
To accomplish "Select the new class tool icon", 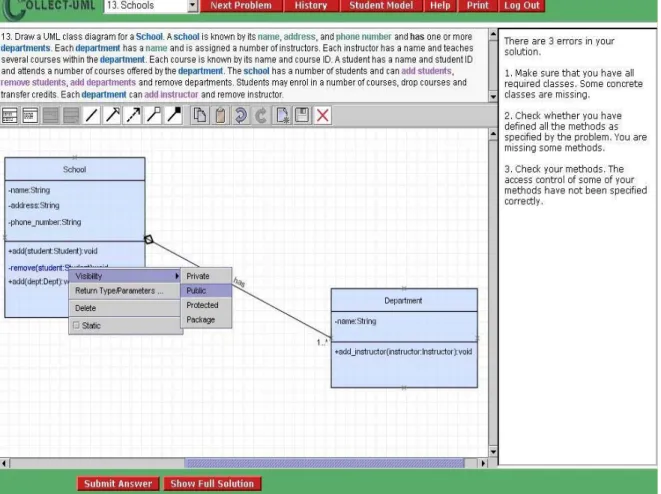I will pos(9,115).
